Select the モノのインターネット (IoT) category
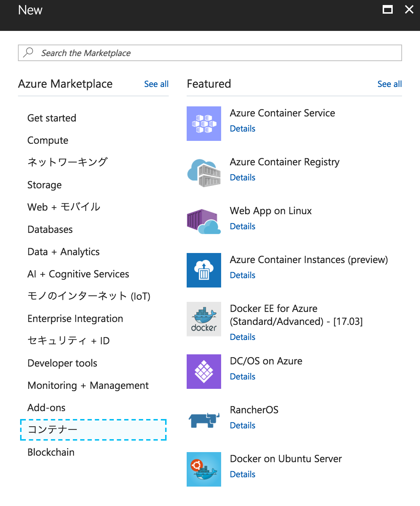Screen dimensions: 420x506 tap(89, 296)
